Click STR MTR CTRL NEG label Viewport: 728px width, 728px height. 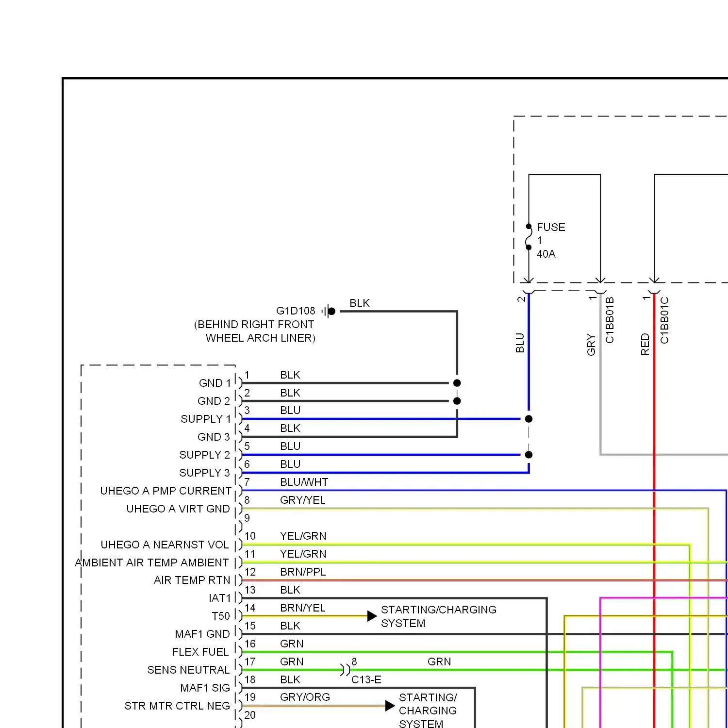(x=177, y=706)
